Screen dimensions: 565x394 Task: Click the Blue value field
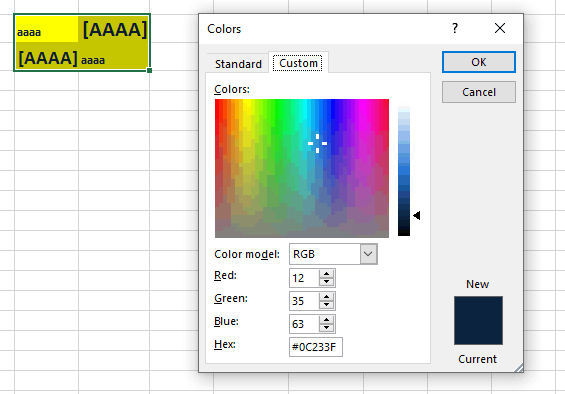304,324
